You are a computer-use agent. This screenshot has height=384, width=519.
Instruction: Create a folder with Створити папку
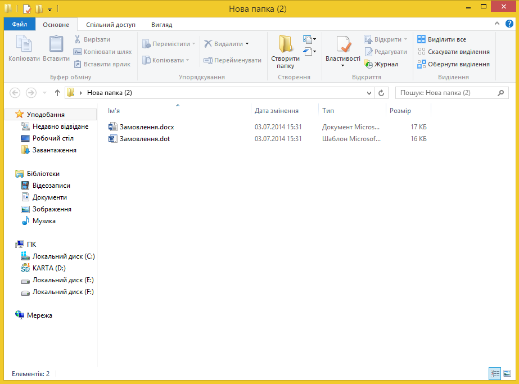click(285, 52)
